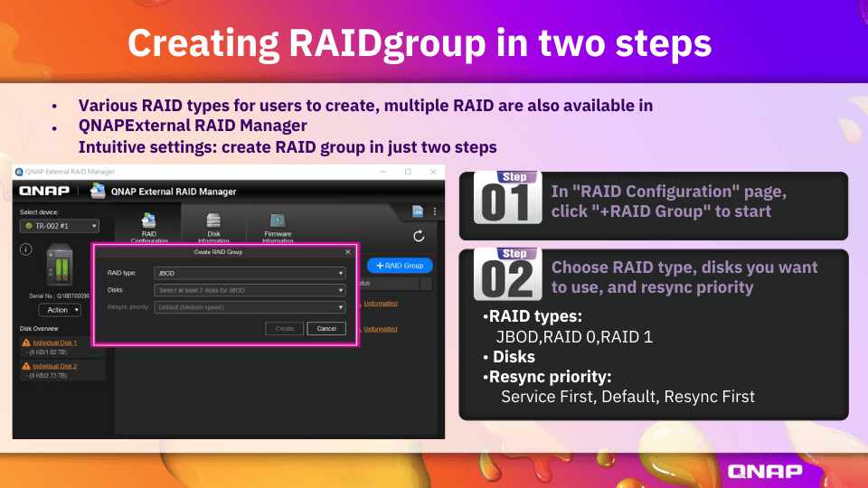Close the Create RAID Group dialog

(347, 252)
